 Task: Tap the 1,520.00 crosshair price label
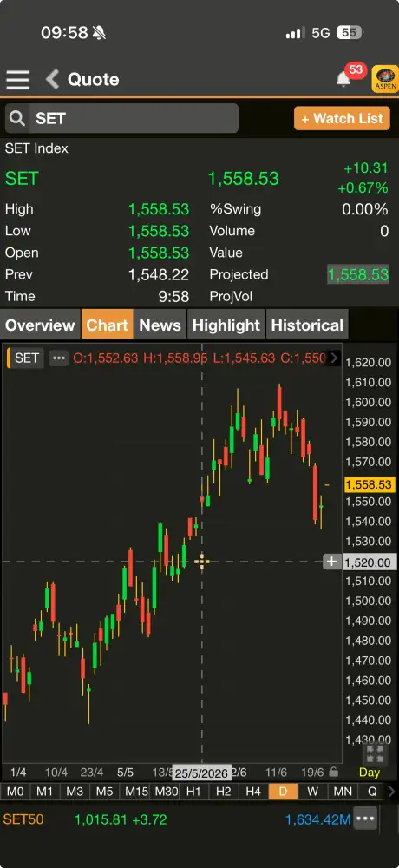369,562
